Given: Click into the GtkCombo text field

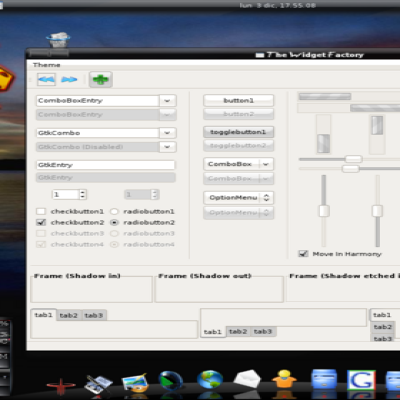Looking at the screenshot, I should (x=98, y=133).
